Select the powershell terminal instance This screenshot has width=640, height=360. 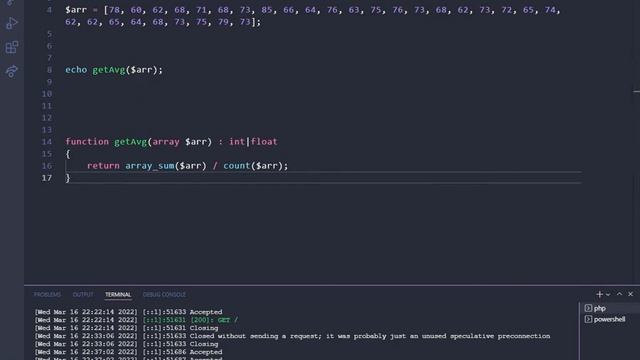click(610, 319)
